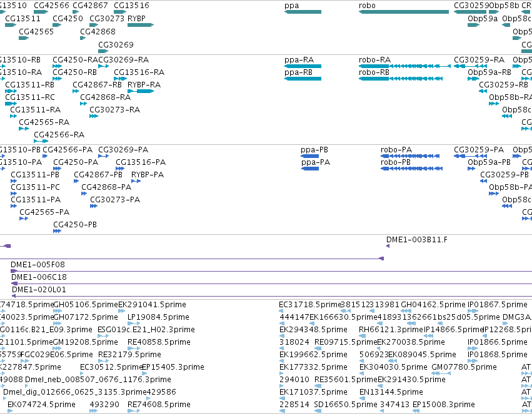The width and height of the screenshot is (532, 414).
Task: Select the CG30259-PB protein label
Action: [504, 175]
